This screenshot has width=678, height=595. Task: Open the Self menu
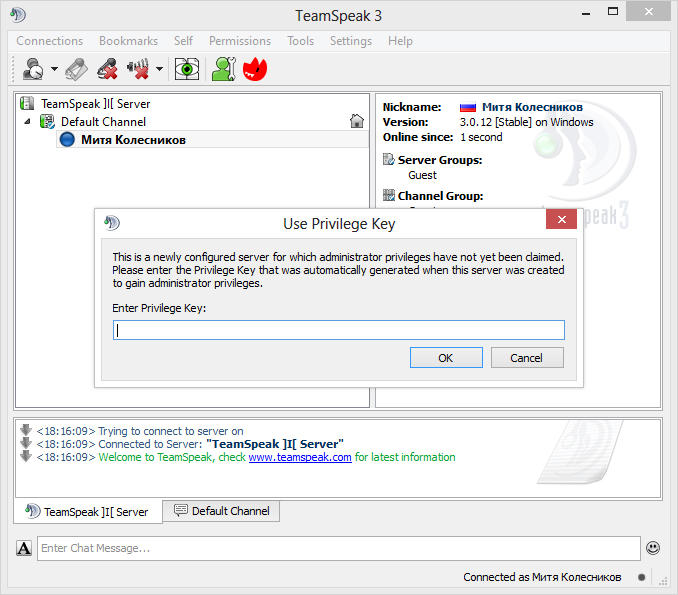183,41
